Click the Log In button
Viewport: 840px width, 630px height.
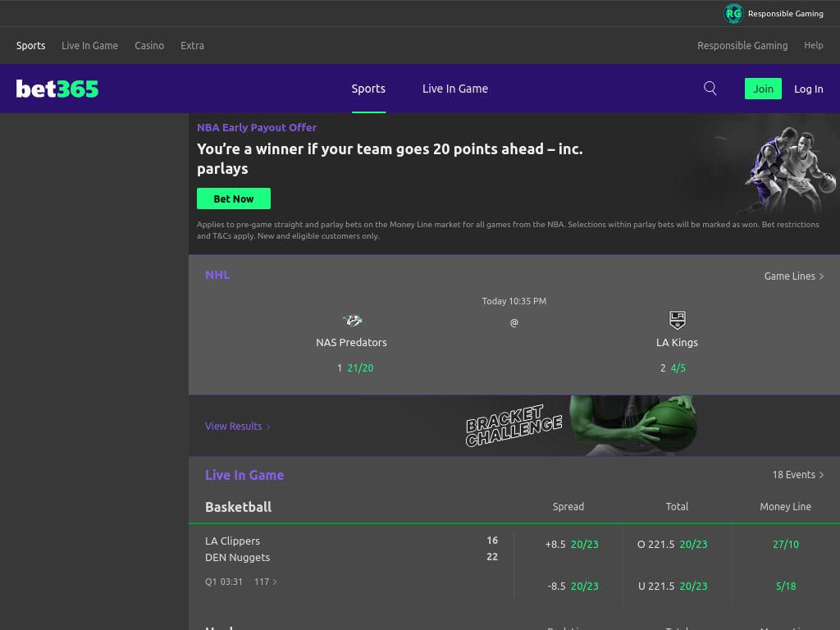click(x=808, y=89)
